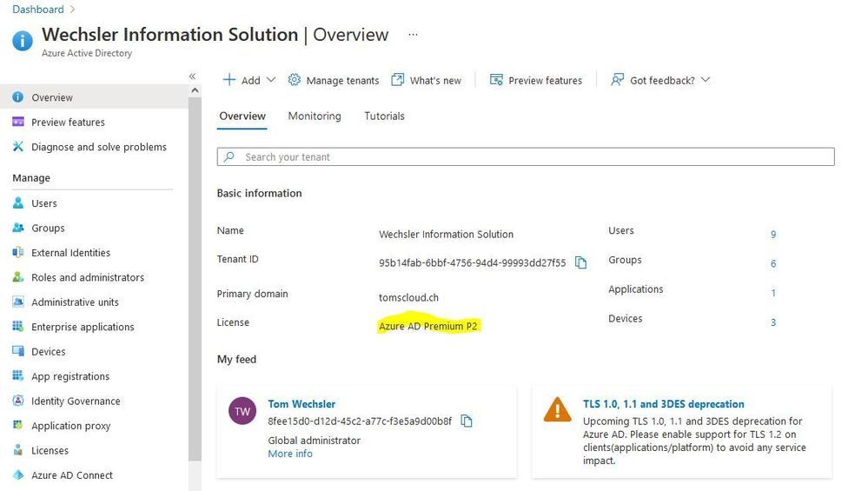
Task: Click the What's new button
Action: coord(427,80)
